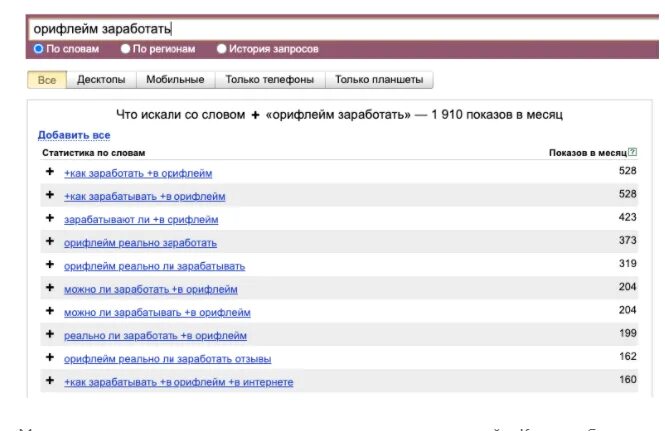Click plus beside "можно ли зарабатывать +в орифлейм"
This screenshot has height=431, width=665.
[50, 311]
